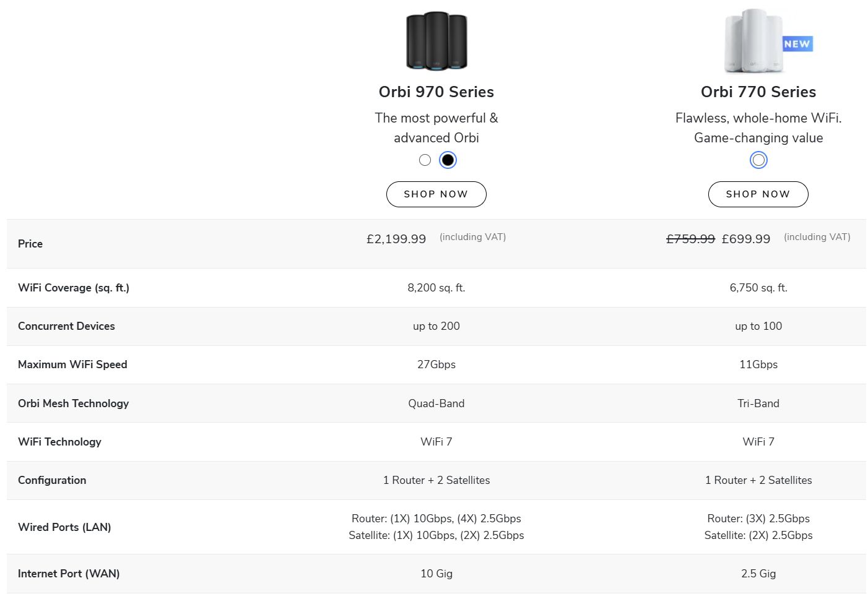Select the WiFi Coverage (sq. ft.) row label
Screen dimensions: 868x599
[74, 288]
